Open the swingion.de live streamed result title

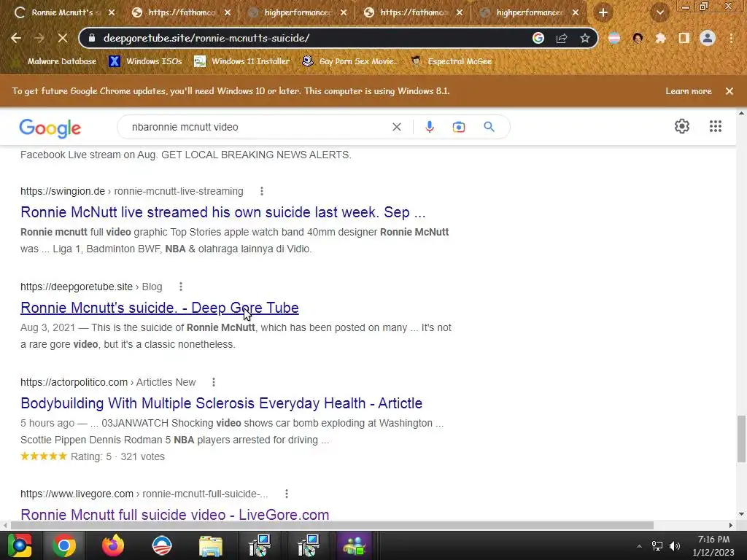[x=223, y=212]
